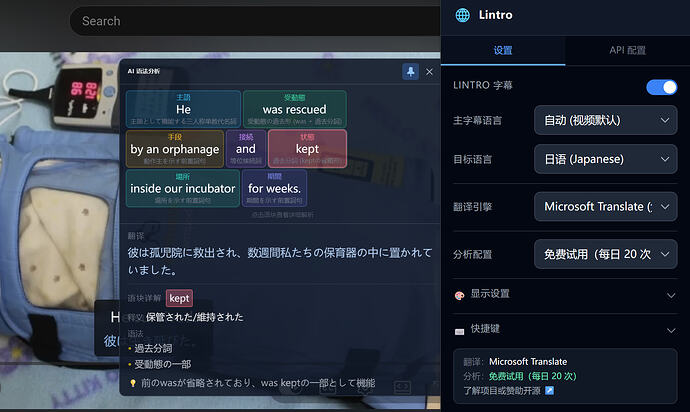Click the Japanese translation sentence text

coord(280,261)
